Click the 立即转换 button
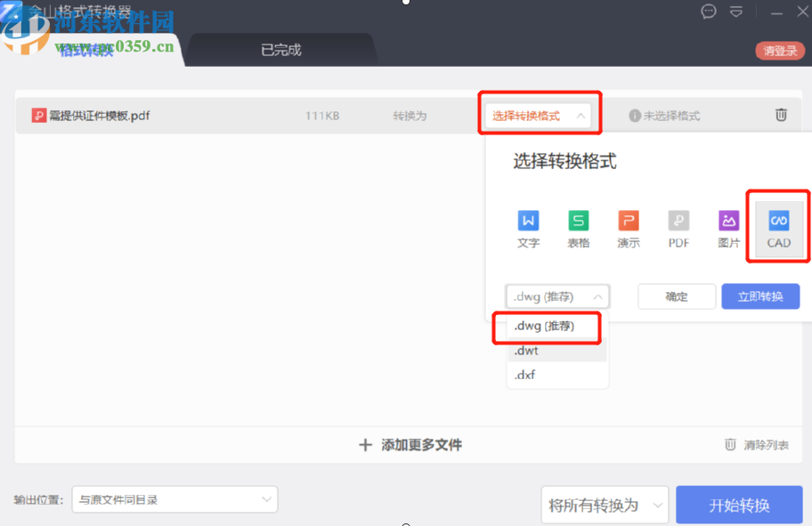This screenshot has height=526, width=812. click(x=760, y=295)
